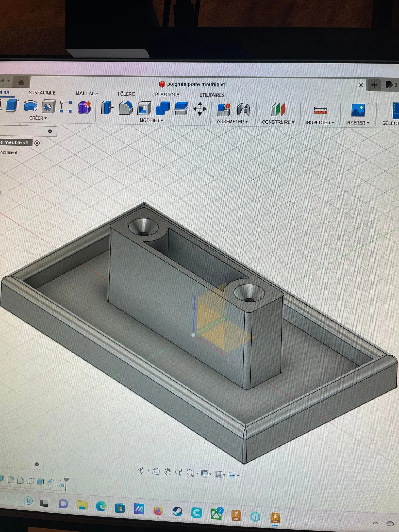Open the CONSTRUIRE dropdown menu

click(278, 122)
